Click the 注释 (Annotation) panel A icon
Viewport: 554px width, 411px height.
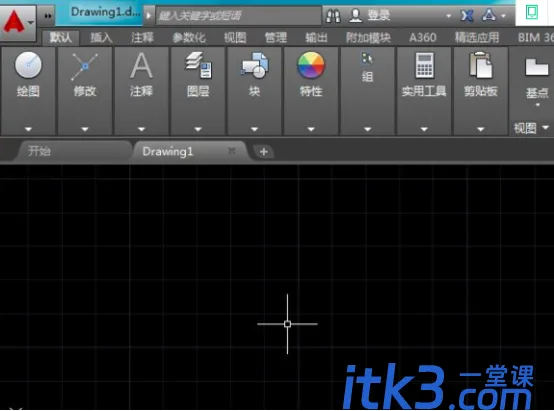pos(141,65)
